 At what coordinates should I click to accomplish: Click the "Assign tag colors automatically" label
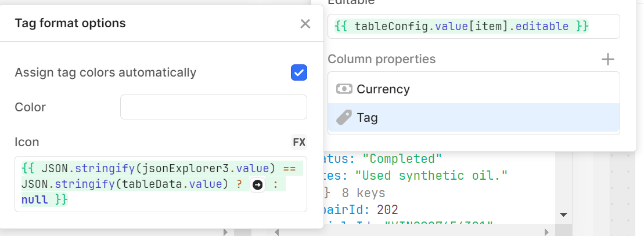coord(106,72)
